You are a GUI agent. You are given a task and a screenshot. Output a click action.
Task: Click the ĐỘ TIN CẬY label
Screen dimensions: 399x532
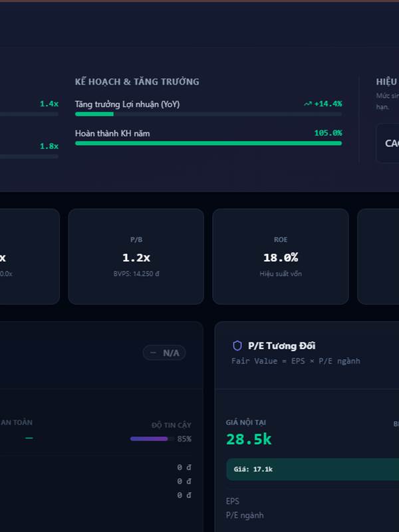[x=172, y=425]
